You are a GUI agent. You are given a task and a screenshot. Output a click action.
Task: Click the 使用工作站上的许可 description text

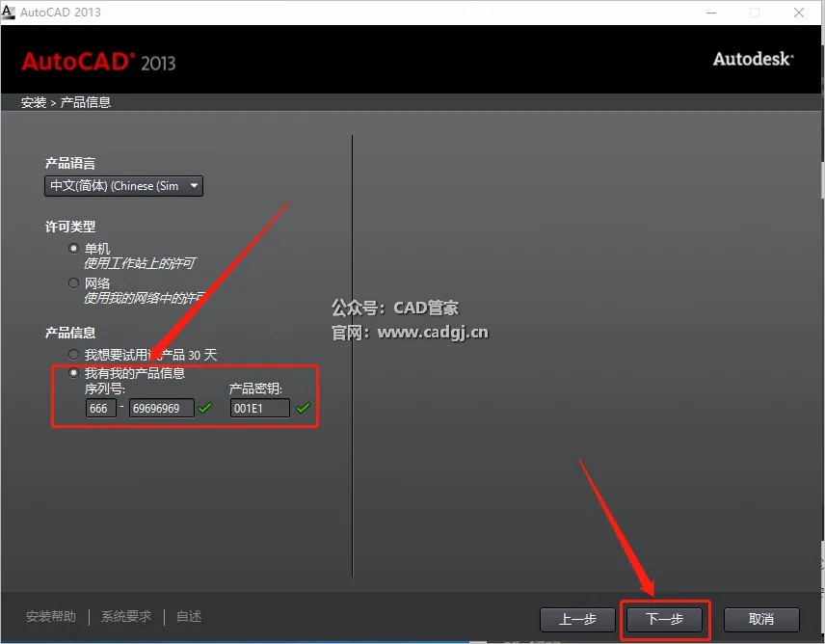coord(140,263)
